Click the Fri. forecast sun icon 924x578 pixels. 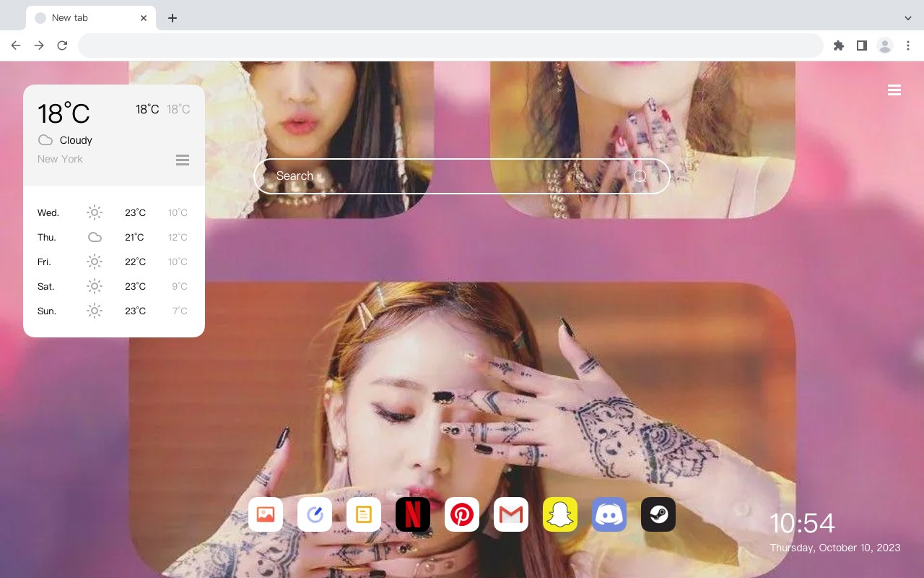[95, 262]
